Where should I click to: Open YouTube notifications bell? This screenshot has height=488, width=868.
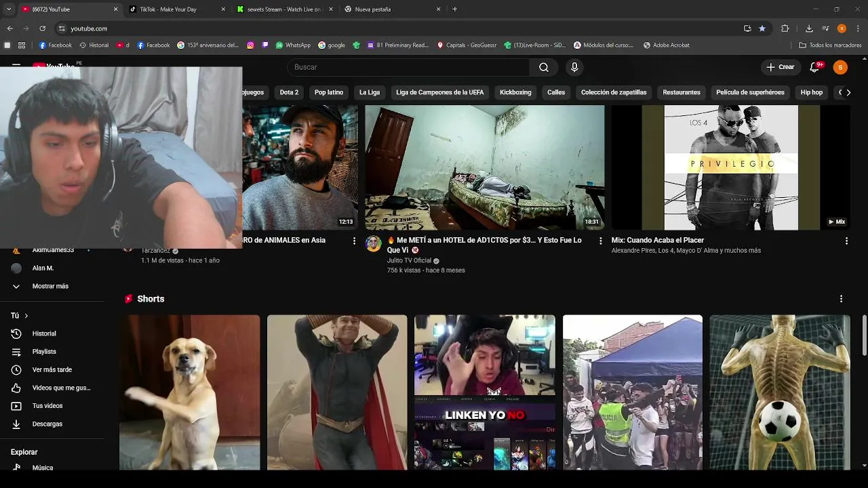pyautogui.click(x=816, y=67)
